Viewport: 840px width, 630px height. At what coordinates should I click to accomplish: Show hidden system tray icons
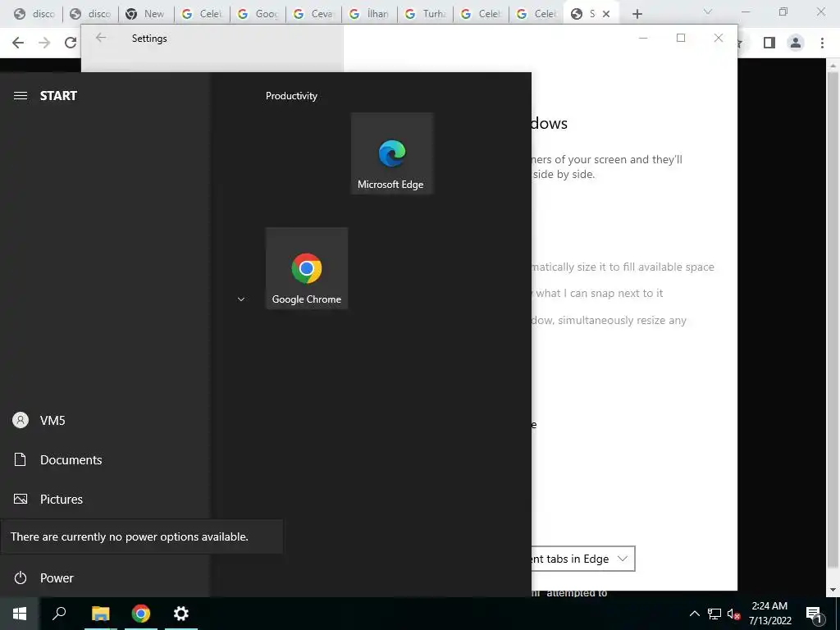(694, 614)
